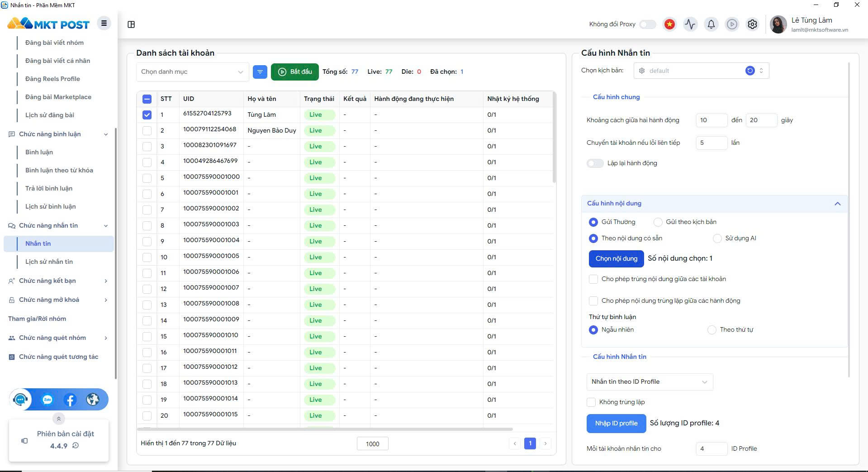Viewport: 868px width, 472px height.
Task: Click user avatar of Lê Tùng Lâm
Action: click(778, 24)
